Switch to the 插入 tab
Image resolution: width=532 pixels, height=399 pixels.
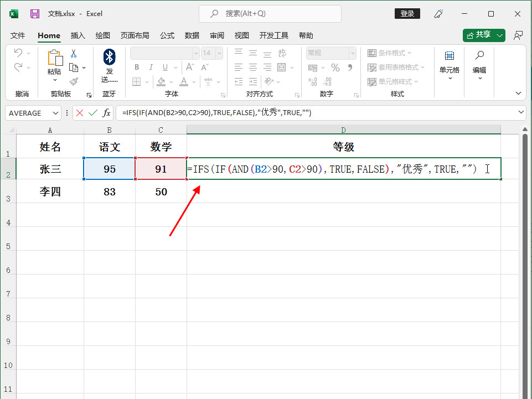point(78,35)
